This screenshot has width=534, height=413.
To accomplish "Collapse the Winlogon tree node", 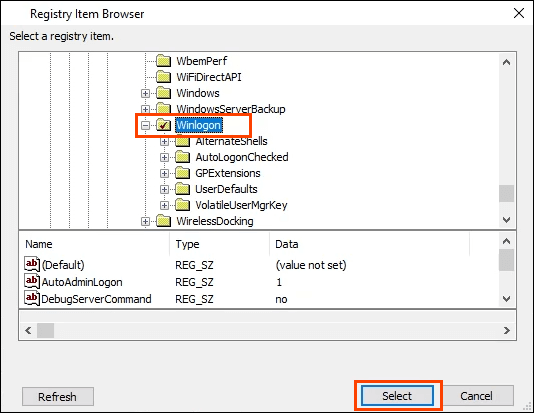I will [x=145, y=126].
